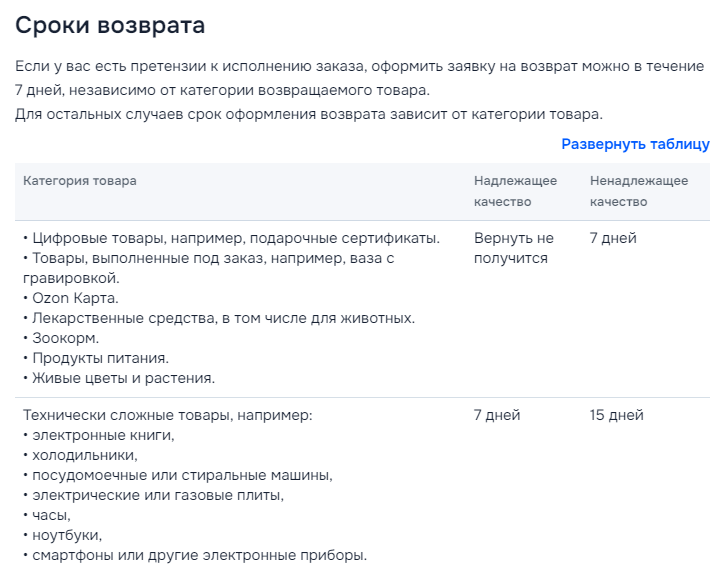The height and width of the screenshot is (572, 722).
Task: Select the "Ozon Карта" list item
Action: [x=73, y=298]
